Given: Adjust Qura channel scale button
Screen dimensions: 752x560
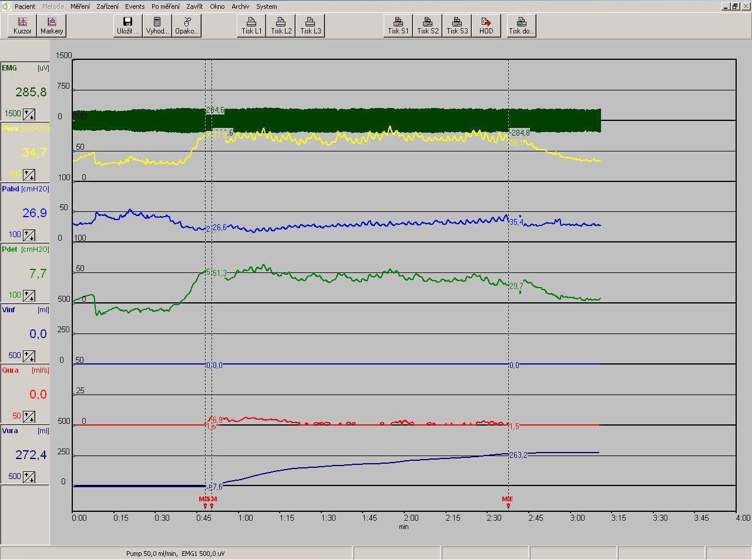Looking at the screenshot, I should tap(29, 416).
